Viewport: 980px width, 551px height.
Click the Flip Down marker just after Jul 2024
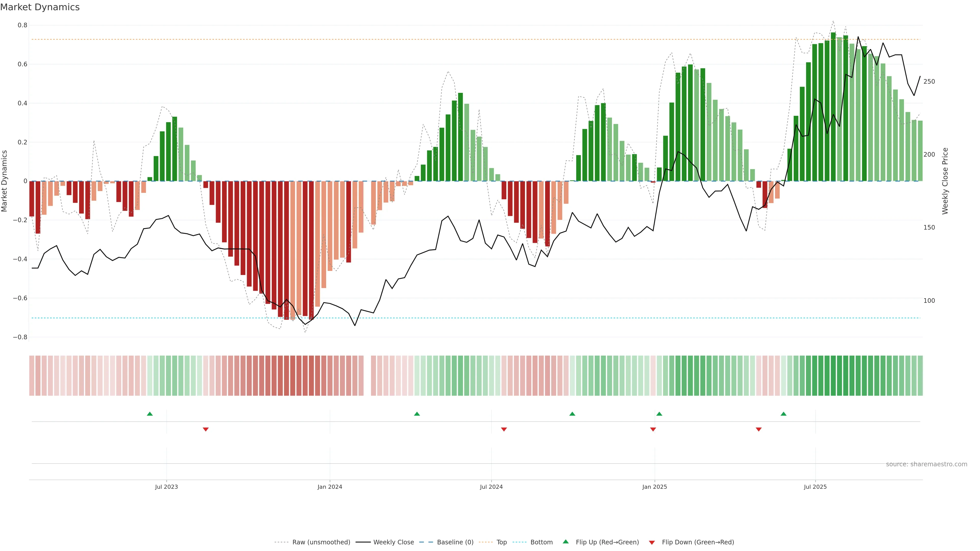504,429
